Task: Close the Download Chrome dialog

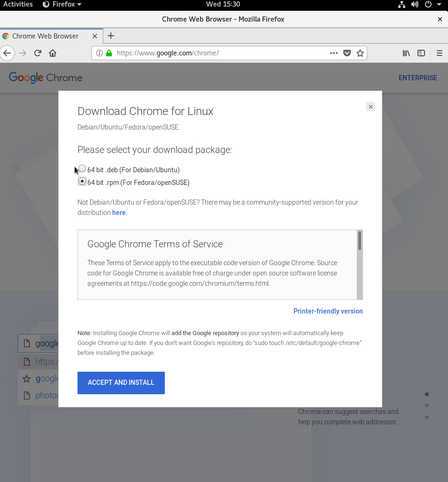Action: (x=371, y=107)
